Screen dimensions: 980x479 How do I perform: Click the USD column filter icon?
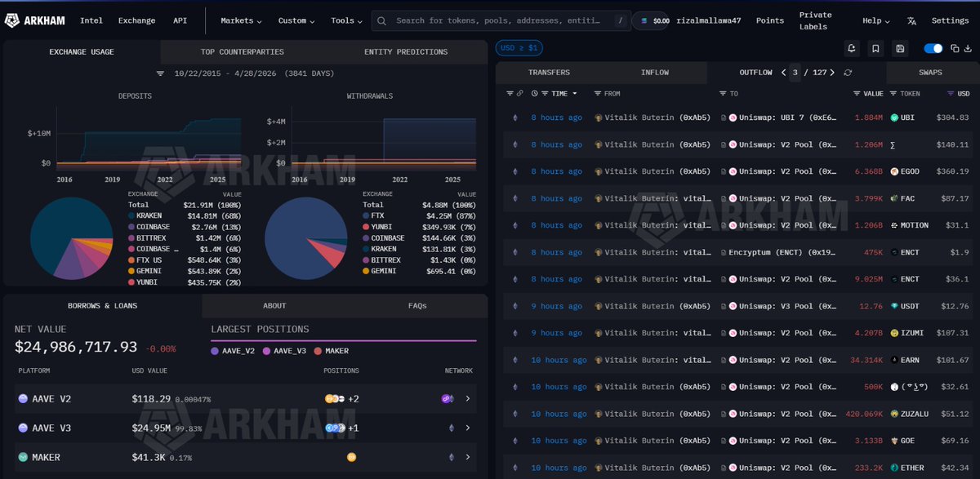(x=951, y=94)
